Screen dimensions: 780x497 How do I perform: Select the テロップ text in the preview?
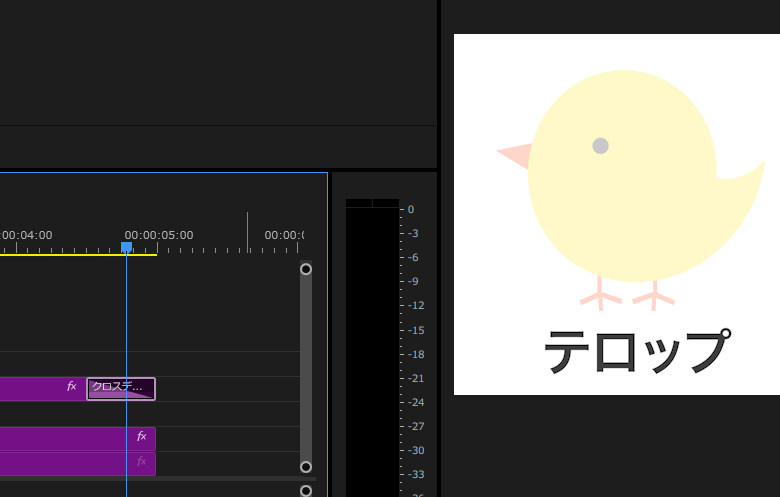coord(638,351)
